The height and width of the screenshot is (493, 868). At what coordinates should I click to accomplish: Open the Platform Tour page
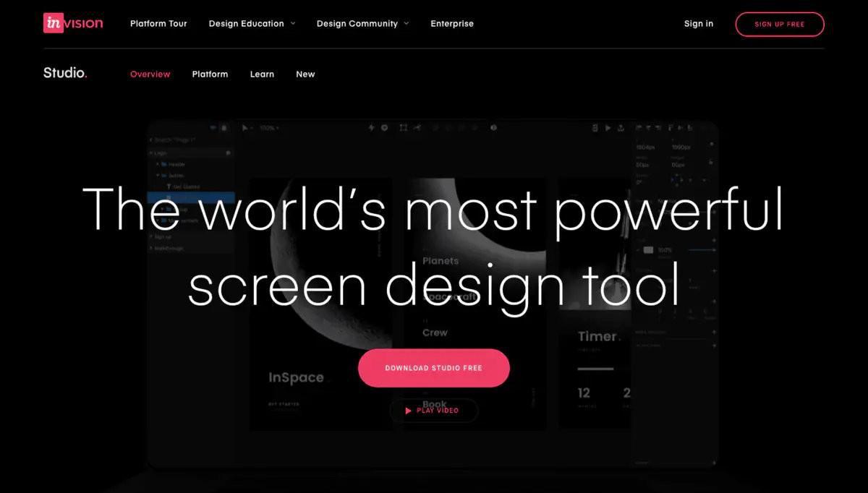click(158, 24)
